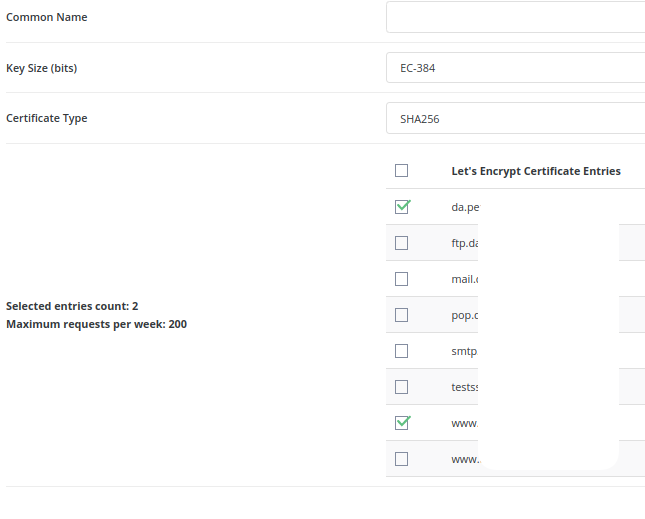Click the Let's Encrypt Certificate Entries header
This screenshot has width=645, height=519.
point(535,171)
